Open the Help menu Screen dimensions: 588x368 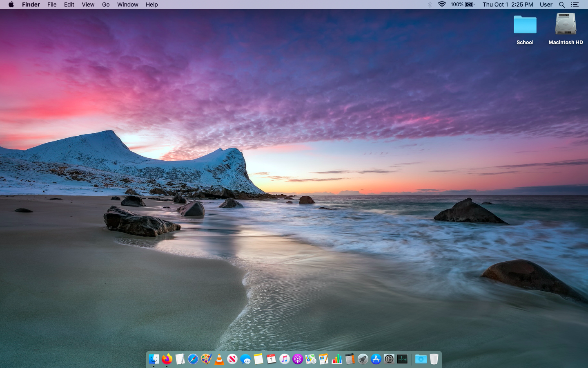[x=151, y=4]
